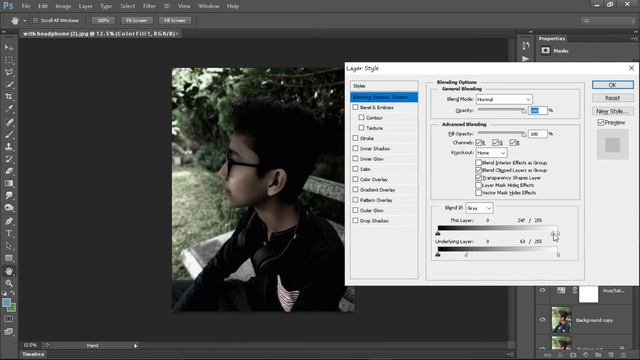The width and height of the screenshot is (640, 360).
Task: Click This Layer black slider handle
Action: [x=438, y=233]
